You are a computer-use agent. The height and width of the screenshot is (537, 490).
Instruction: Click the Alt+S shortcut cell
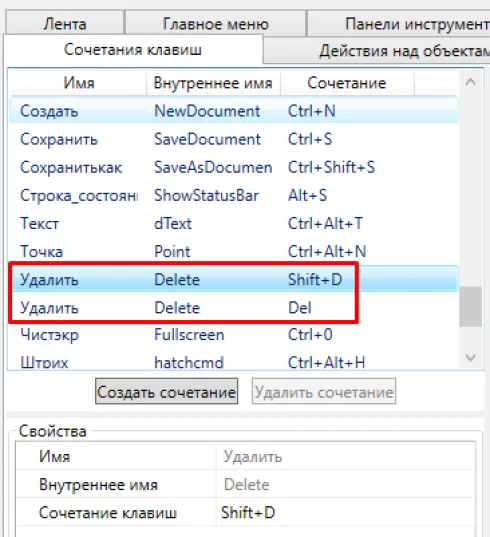click(307, 196)
